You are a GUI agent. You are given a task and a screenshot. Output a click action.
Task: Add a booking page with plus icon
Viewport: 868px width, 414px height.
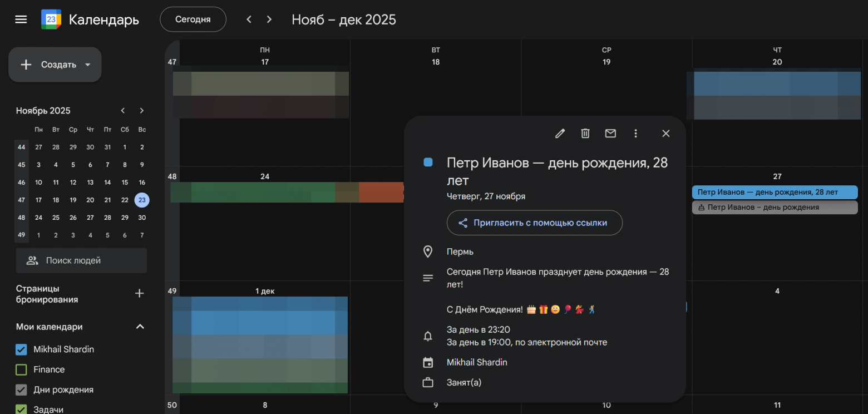[x=140, y=293]
